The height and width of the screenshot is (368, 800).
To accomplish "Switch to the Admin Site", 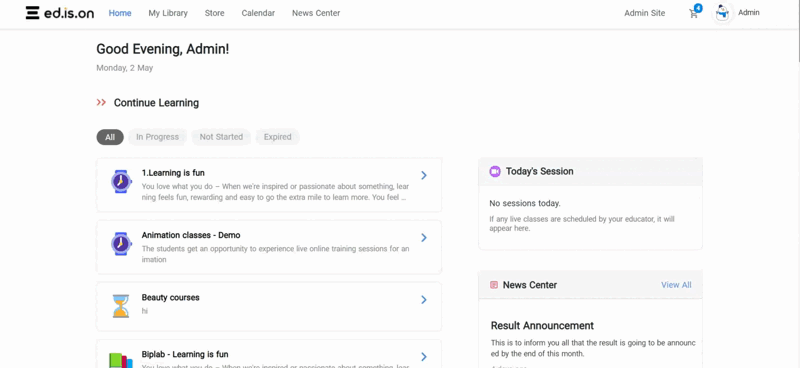I will click(x=644, y=13).
